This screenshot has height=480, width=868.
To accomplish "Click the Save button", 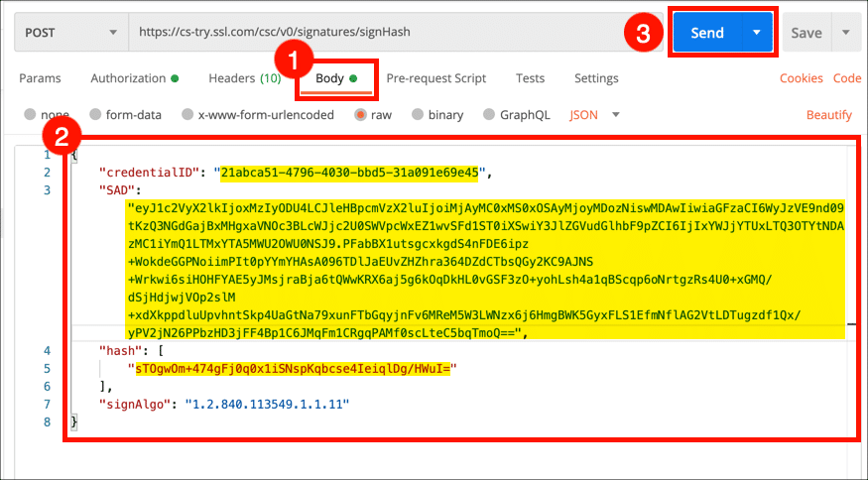I will pyautogui.click(x=806, y=33).
